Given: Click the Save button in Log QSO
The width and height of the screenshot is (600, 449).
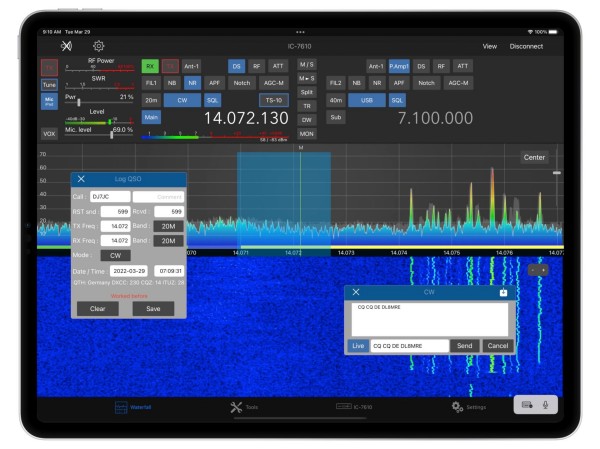Looking at the screenshot, I should click(x=152, y=309).
